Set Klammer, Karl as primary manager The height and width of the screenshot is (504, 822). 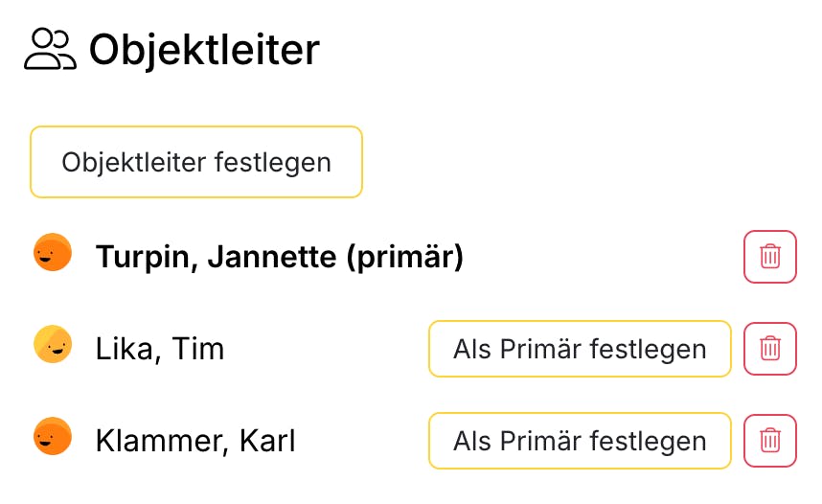click(580, 441)
